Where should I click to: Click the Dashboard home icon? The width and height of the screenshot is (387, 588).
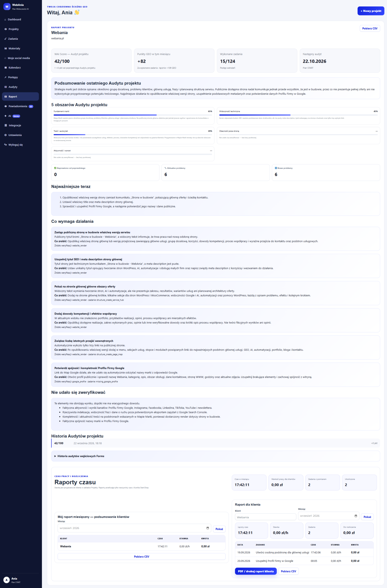(5, 20)
